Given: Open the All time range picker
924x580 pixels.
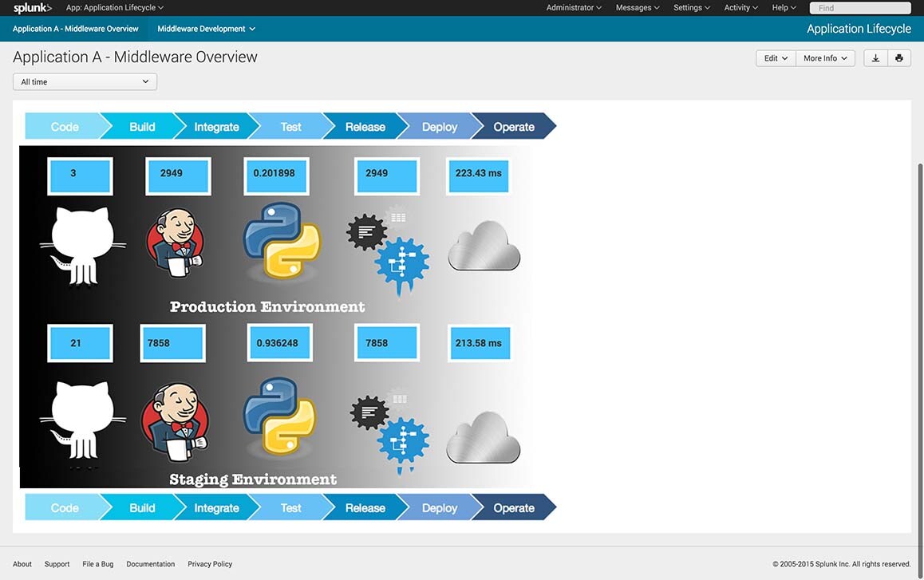Looking at the screenshot, I should (x=85, y=81).
